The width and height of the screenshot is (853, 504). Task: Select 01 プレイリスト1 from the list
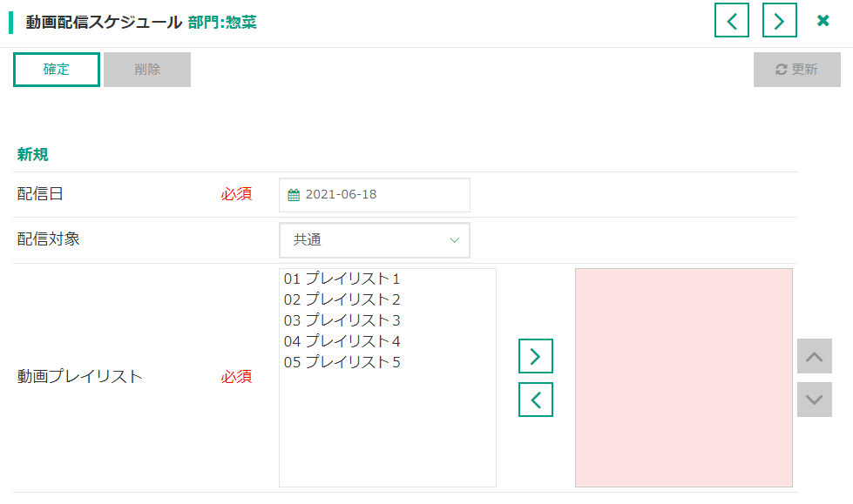tap(342, 279)
